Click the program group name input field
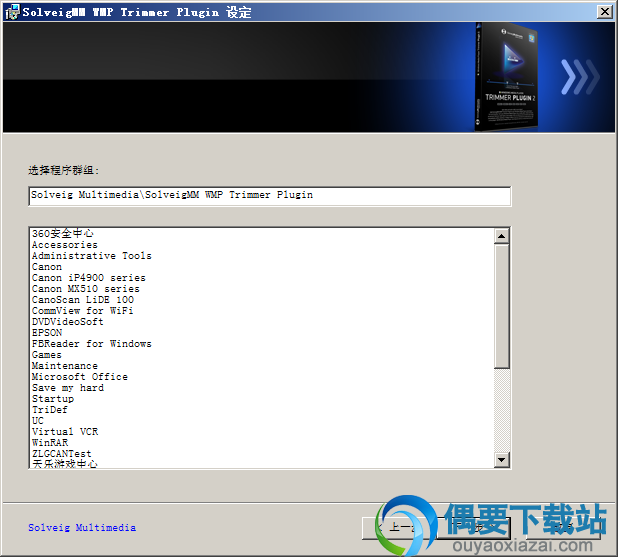Screen dimensions: 618x557 coord(270,196)
